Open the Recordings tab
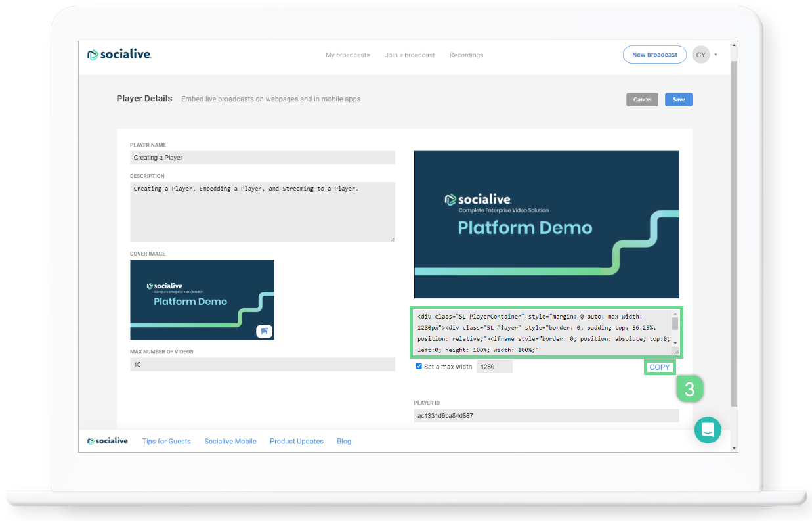 [466, 55]
